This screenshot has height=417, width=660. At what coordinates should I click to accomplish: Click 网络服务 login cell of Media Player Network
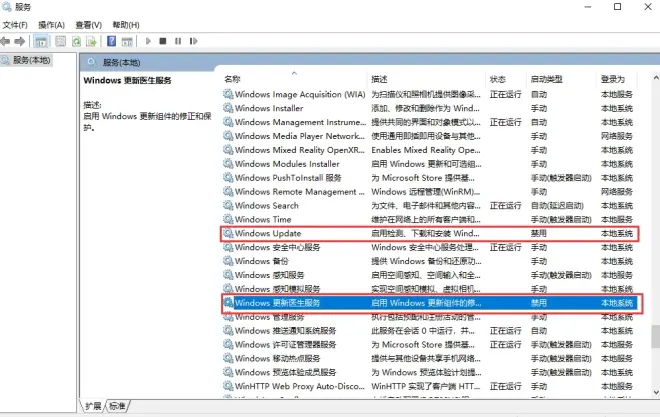coord(617,136)
